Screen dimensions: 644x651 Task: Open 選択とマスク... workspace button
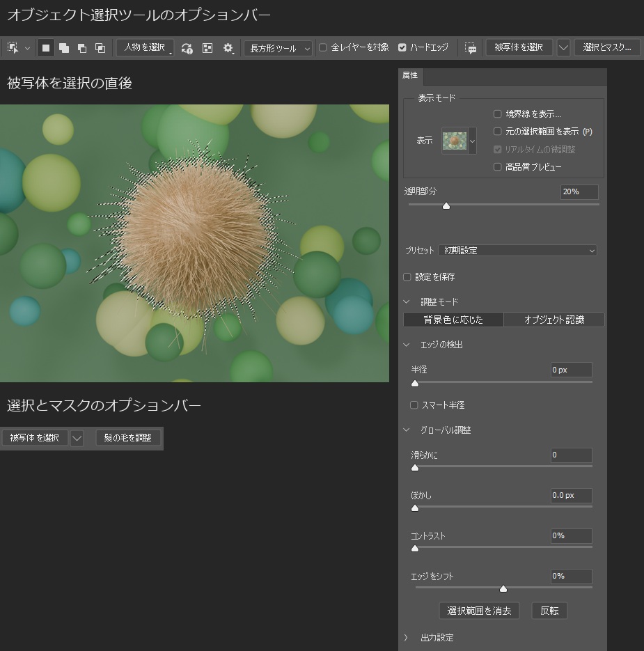tap(606, 47)
